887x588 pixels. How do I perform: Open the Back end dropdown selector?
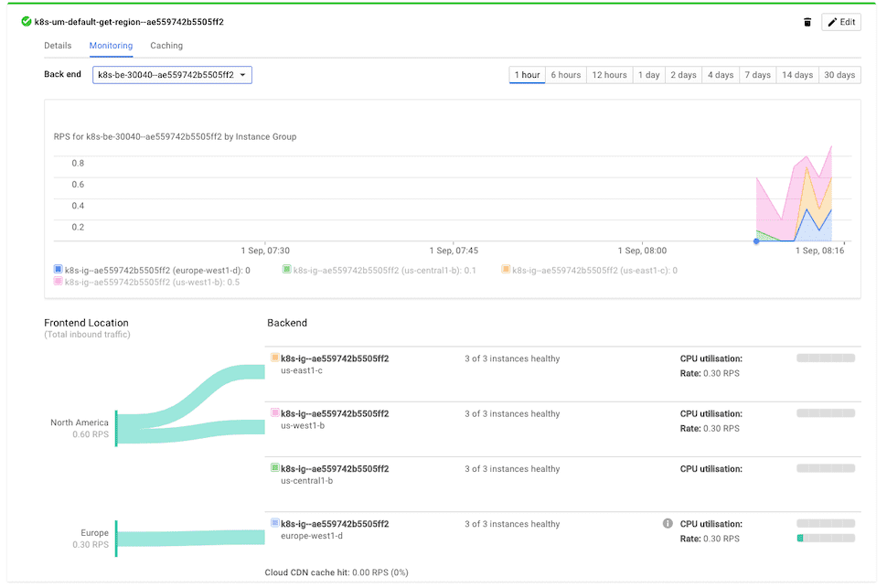(172, 75)
